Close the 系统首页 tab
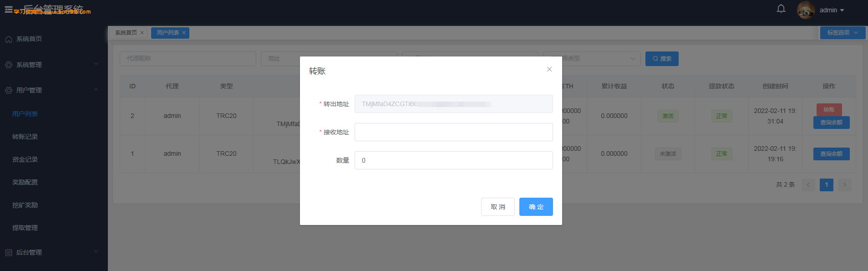 click(x=142, y=33)
